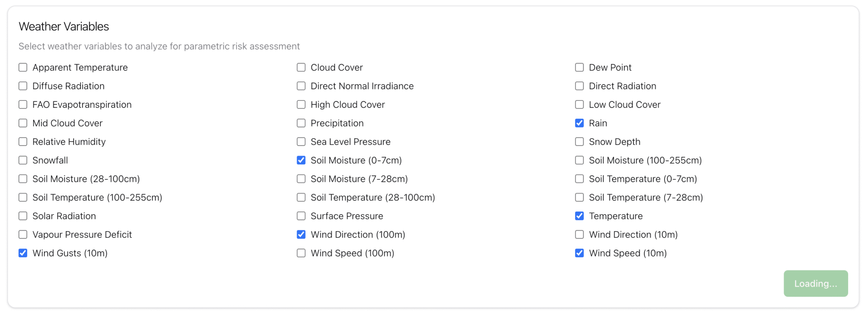Uncheck the Rain checkbox

pos(579,123)
